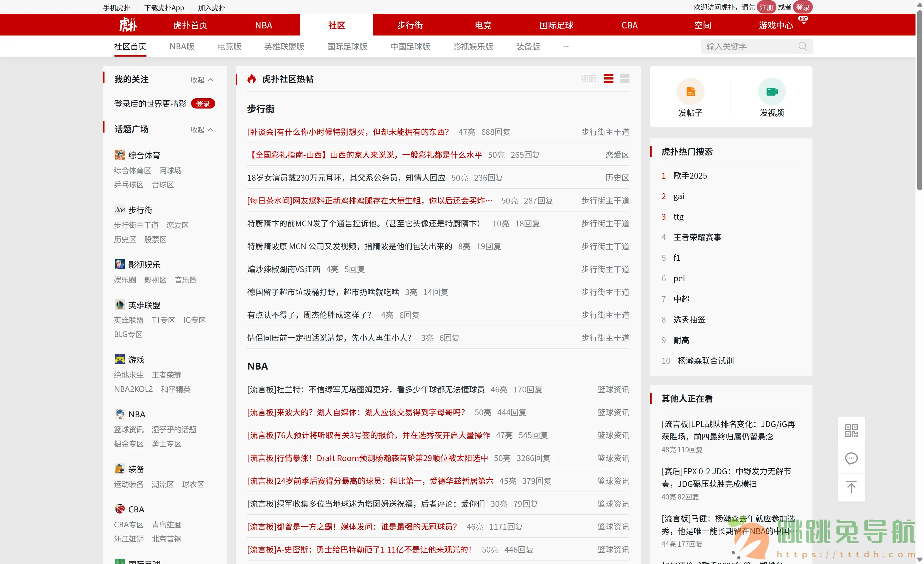Viewport: 924px width, 564px height.
Task: Open the 卧谈会 childhood wishes post
Action: click(x=348, y=132)
